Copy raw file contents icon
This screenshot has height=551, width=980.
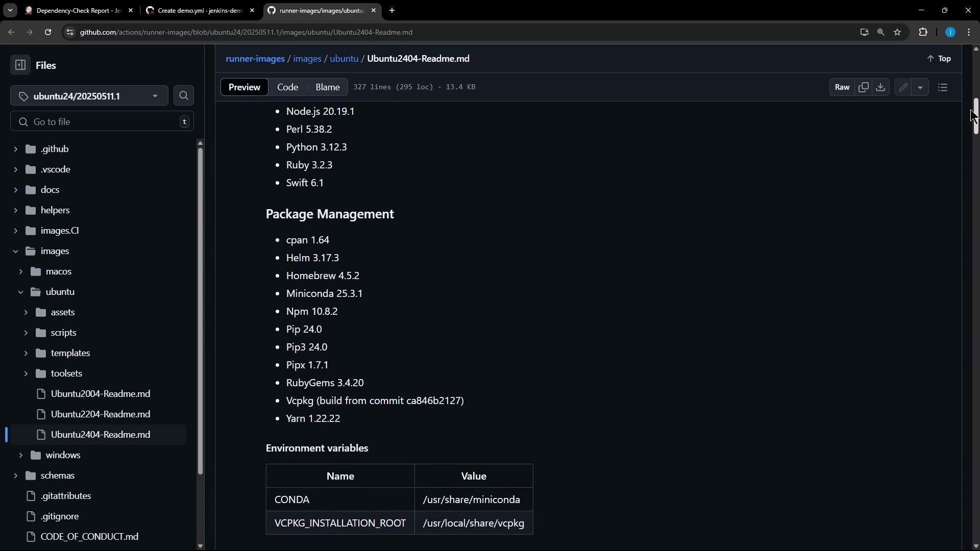pyautogui.click(x=864, y=87)
